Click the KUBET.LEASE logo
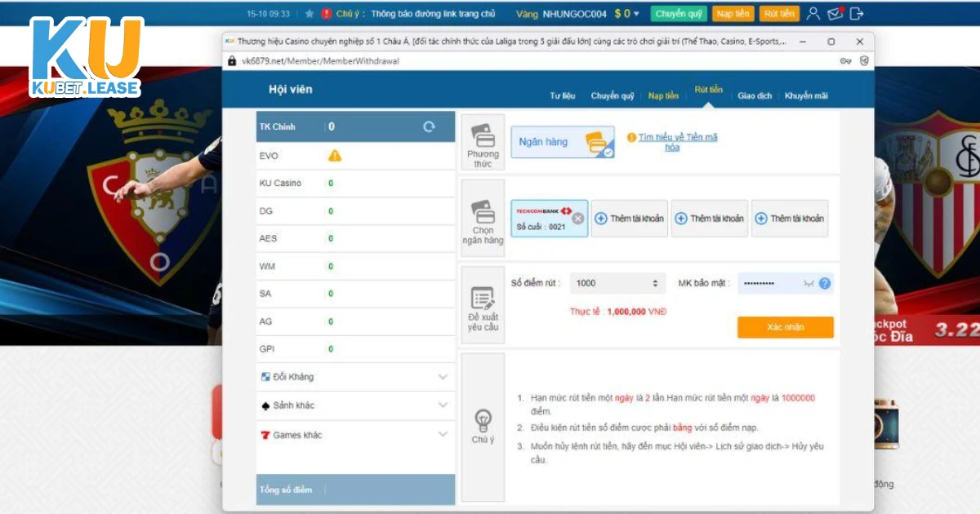The image size is (980, 514). 87,57
